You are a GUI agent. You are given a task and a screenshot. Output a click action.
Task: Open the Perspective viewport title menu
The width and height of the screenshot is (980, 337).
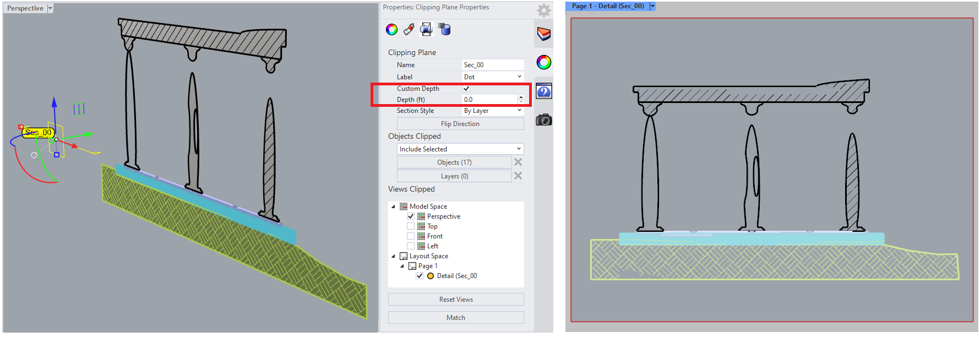click(50, 8)
